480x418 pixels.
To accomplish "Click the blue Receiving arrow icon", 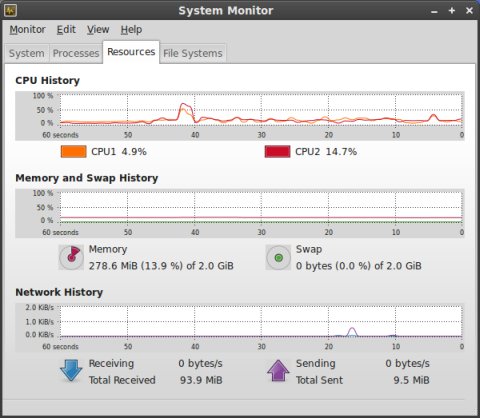I will pyautogui.click(x=71, y=370).
